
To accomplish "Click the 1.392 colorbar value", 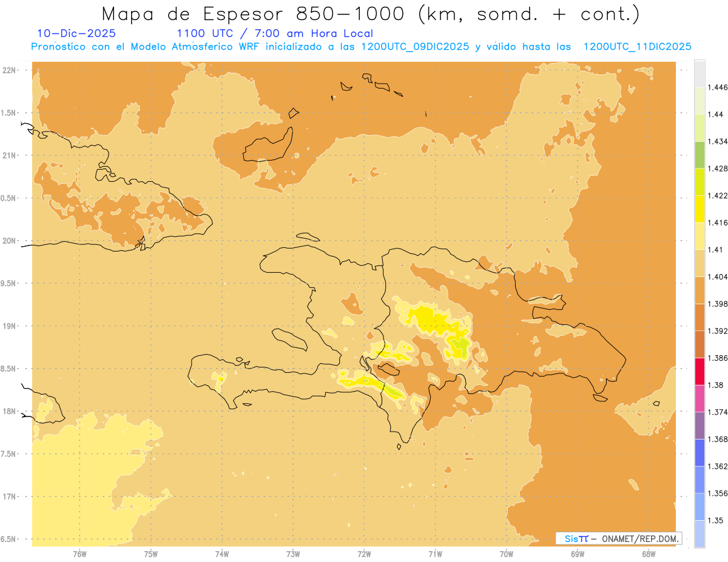I will click(x=717, y=331).
